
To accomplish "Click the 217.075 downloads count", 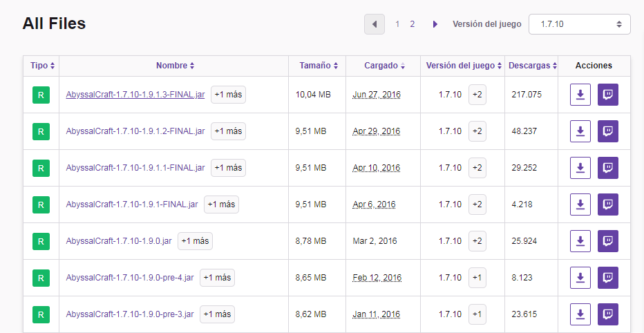I will pyautogui.click(x=527, y=95).
